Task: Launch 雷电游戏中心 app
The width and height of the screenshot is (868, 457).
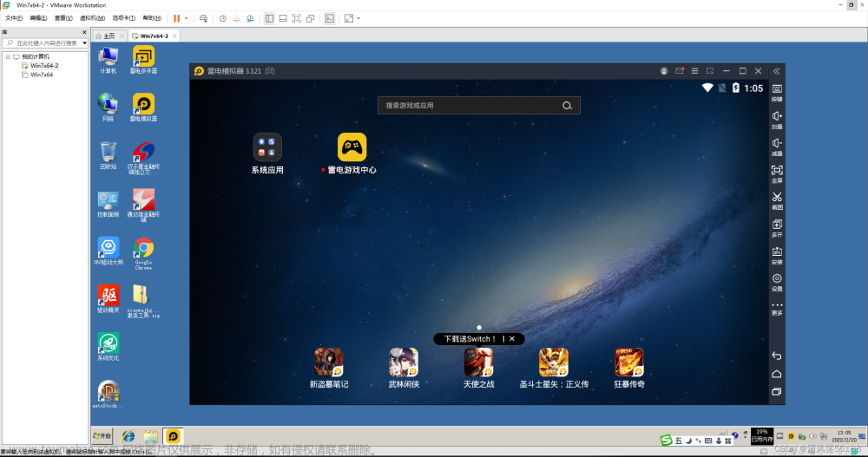Action: [352, 153]
